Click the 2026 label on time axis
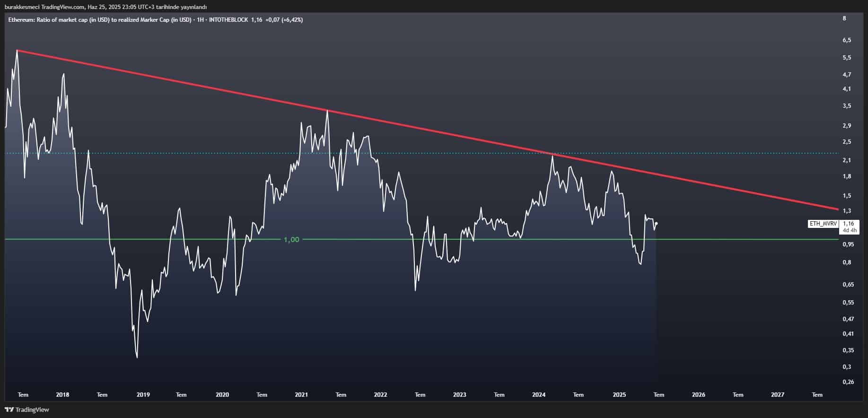Image resolution: width=868 pixels, height=418 pixels. 698,395
